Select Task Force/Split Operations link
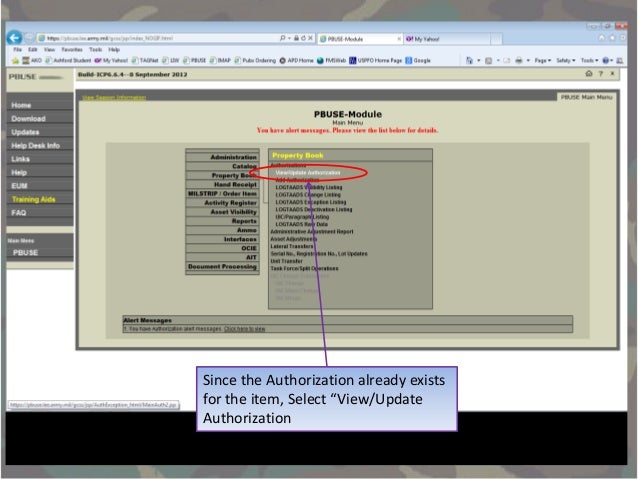 (304, 269)
